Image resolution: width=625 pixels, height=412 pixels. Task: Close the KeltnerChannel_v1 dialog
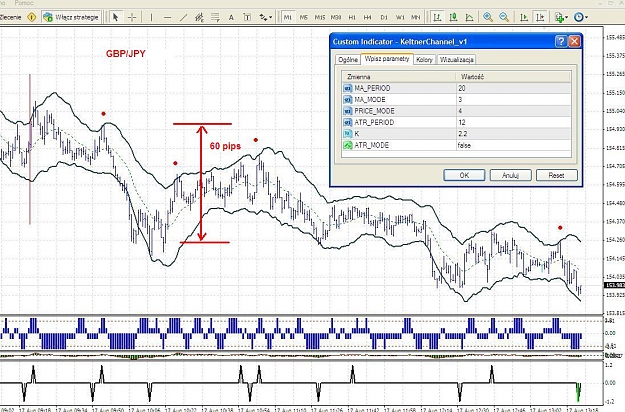[574, 41]
